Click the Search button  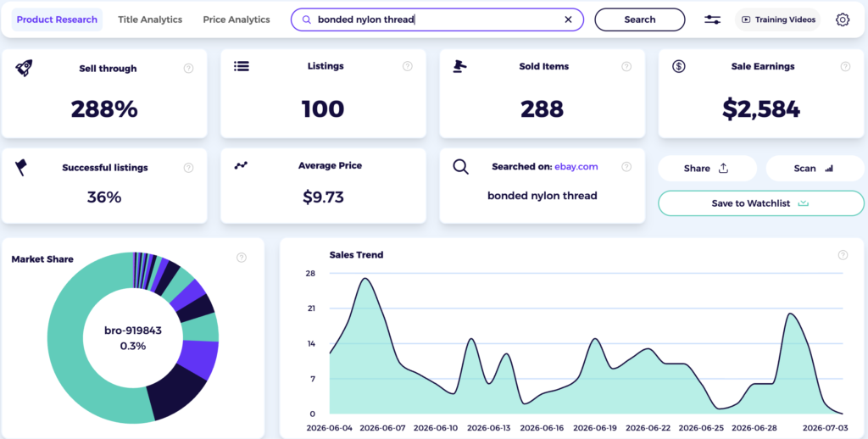640,19
